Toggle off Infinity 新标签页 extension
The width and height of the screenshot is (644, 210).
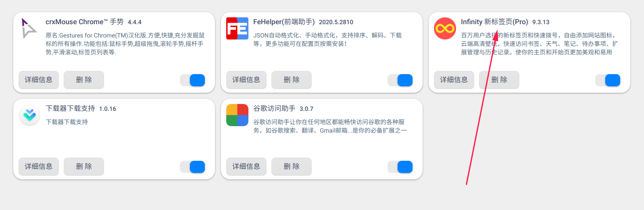pos(608,80)
